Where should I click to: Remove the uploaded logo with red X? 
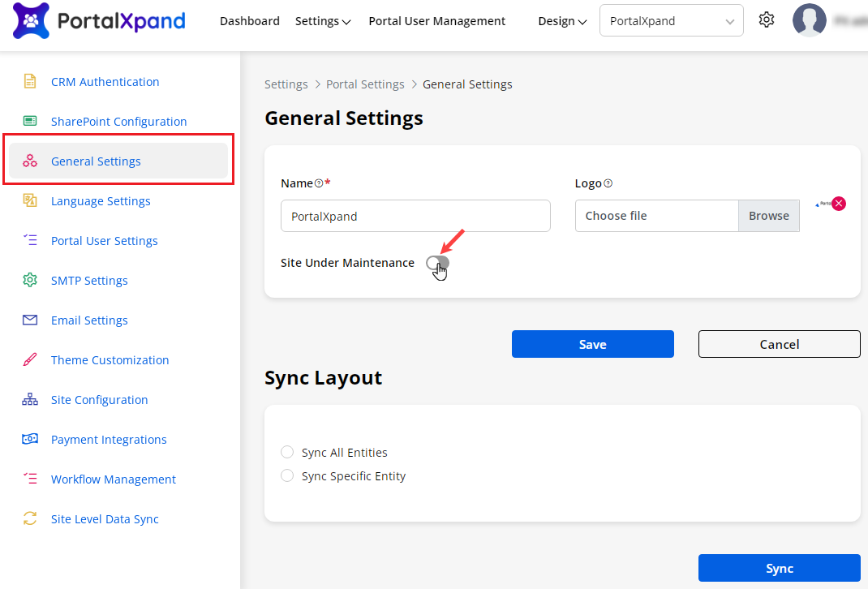click(839, 204)
